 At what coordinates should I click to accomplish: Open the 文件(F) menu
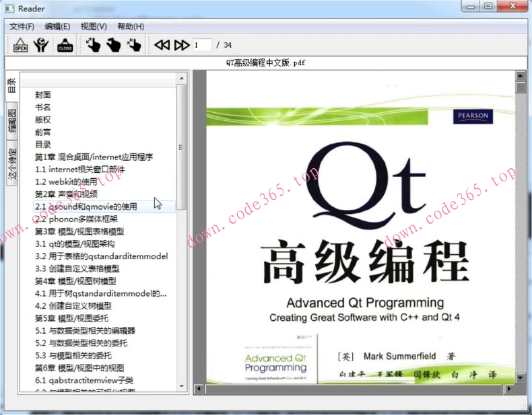tap(22, 26)
